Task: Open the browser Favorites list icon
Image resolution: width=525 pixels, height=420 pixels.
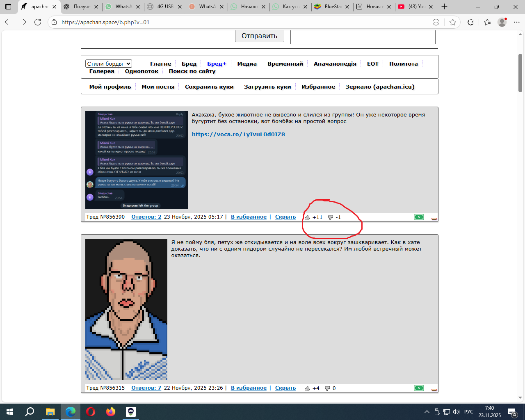Action: click(487, 22)
